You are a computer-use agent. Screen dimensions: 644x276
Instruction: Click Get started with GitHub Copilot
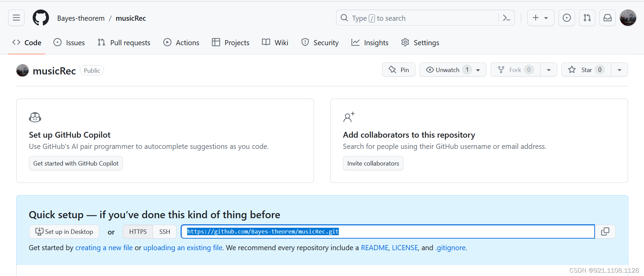(76, 163)
